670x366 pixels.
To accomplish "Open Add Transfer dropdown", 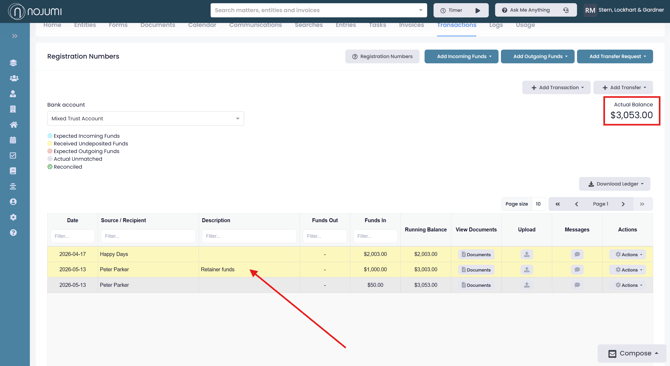I will pos(623,88).
